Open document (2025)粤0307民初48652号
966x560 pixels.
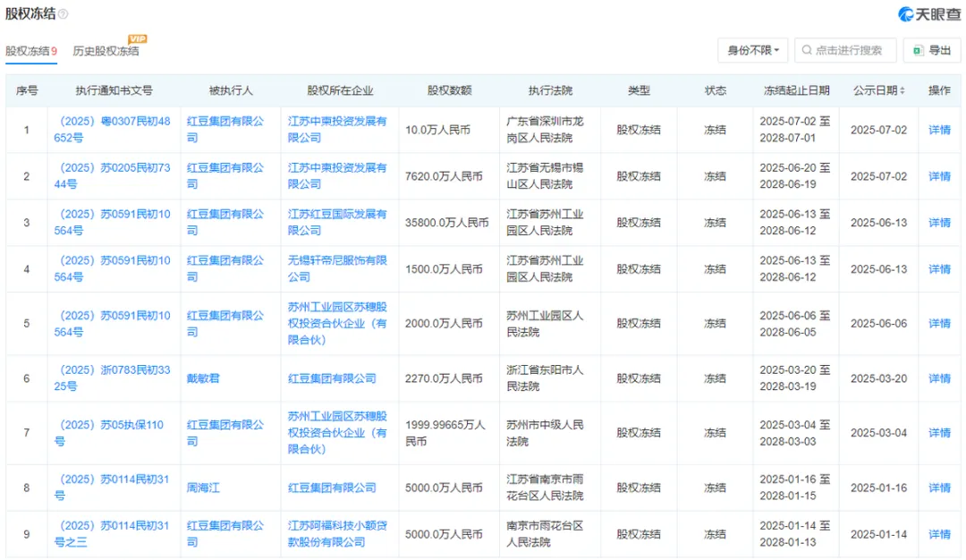point(112,130)
